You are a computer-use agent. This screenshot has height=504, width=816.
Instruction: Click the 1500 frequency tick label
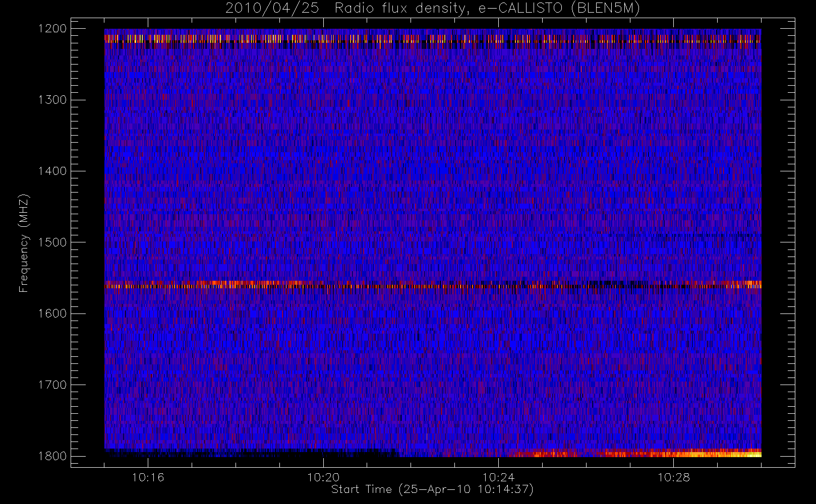52,242
